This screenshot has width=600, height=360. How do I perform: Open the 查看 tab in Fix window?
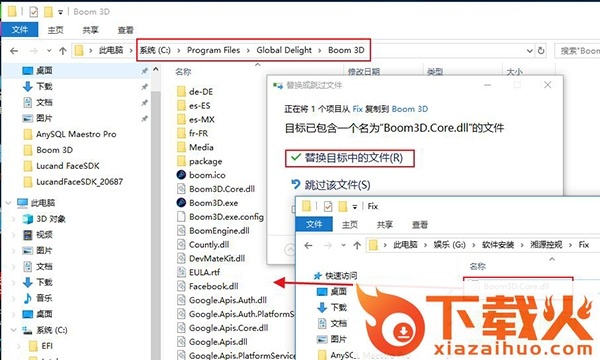(420, 225)
